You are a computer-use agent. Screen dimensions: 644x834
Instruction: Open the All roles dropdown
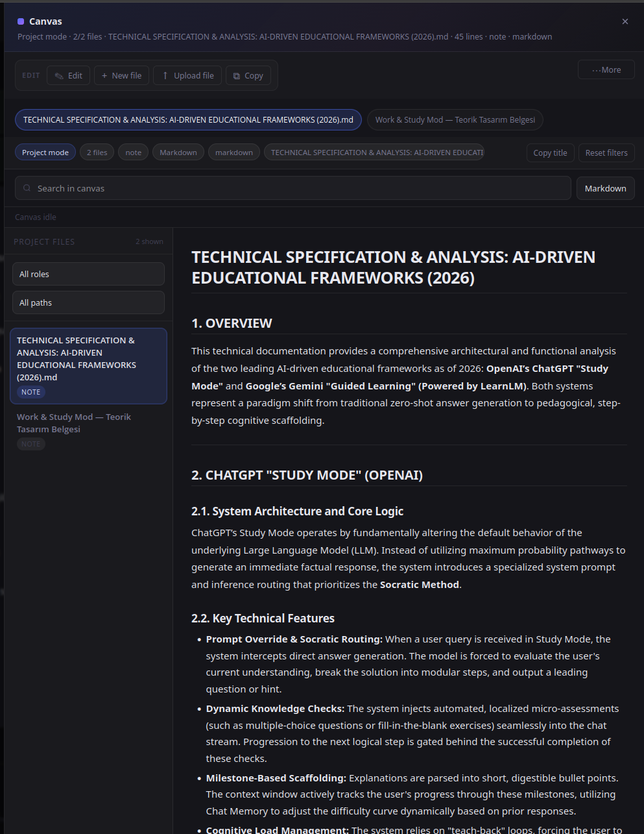88,274
